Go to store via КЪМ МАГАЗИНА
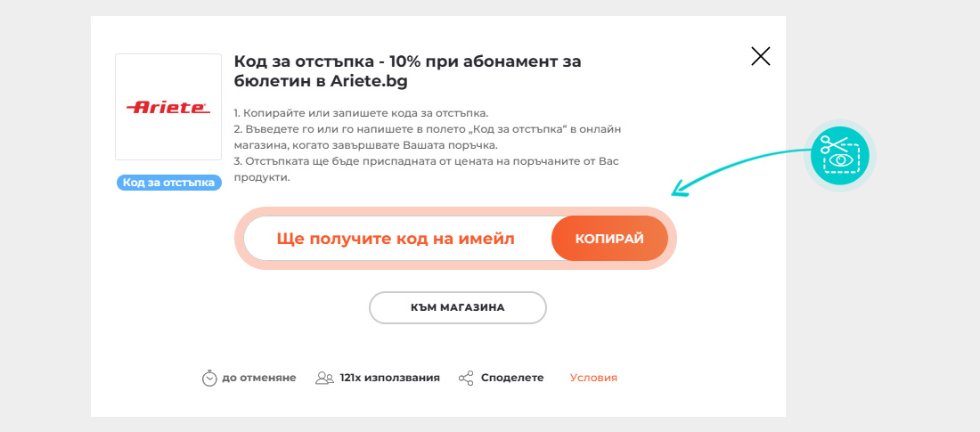This screenshot has width=980, height=432. tap(458, 307)
